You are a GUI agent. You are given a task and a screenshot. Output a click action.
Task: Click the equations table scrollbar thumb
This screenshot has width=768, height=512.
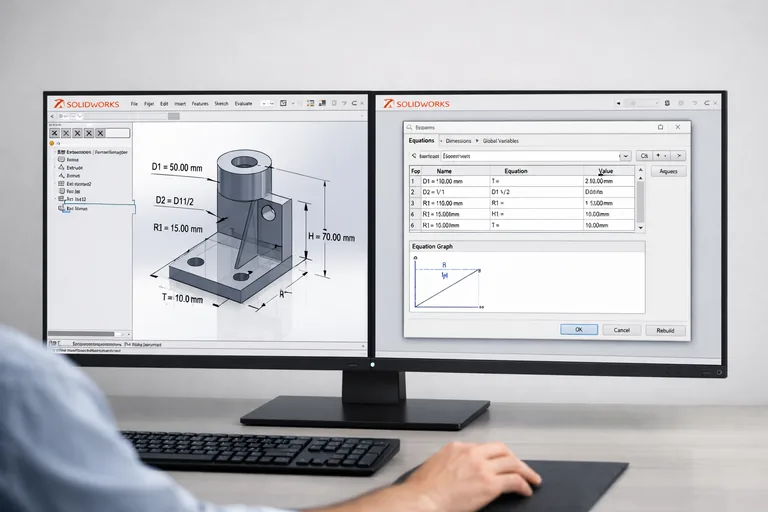click(x=640, y=201)
